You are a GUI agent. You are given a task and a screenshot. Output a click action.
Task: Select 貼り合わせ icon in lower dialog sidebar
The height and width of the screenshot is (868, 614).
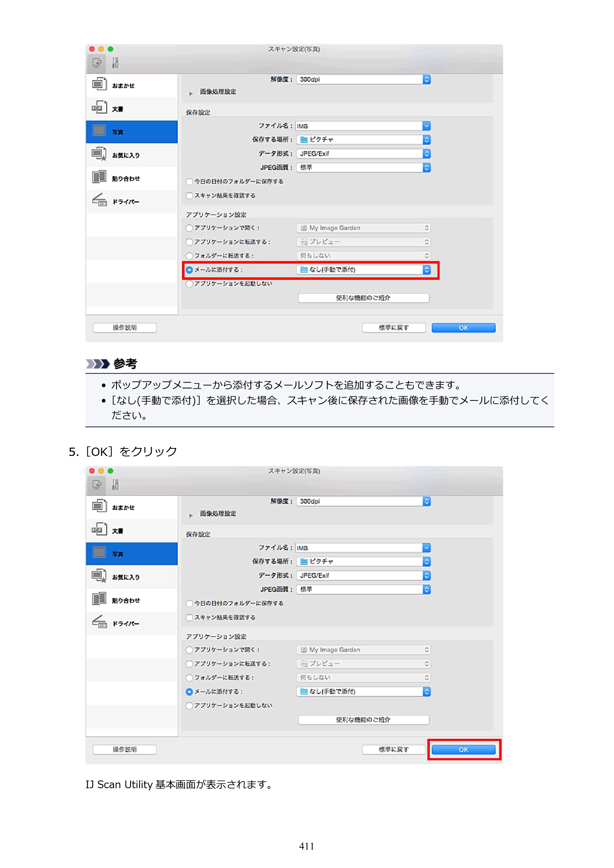point(99,599)
